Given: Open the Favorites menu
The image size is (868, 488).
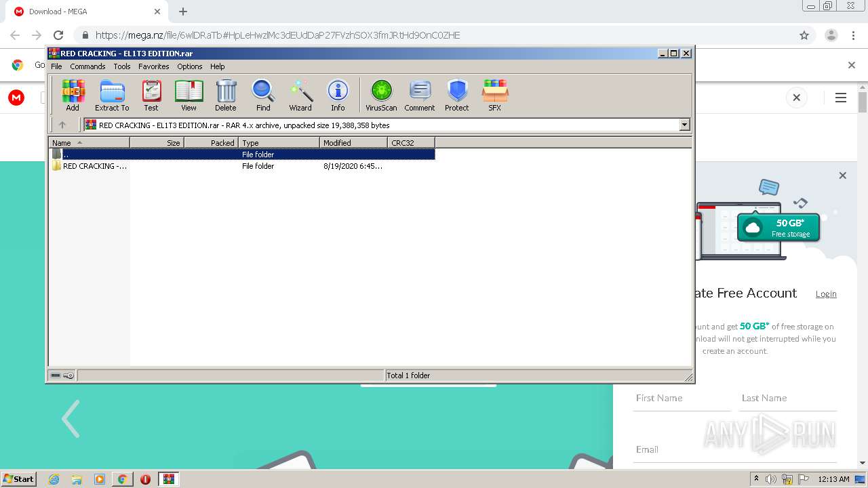Looking at the screenshot, I should 154,66.
